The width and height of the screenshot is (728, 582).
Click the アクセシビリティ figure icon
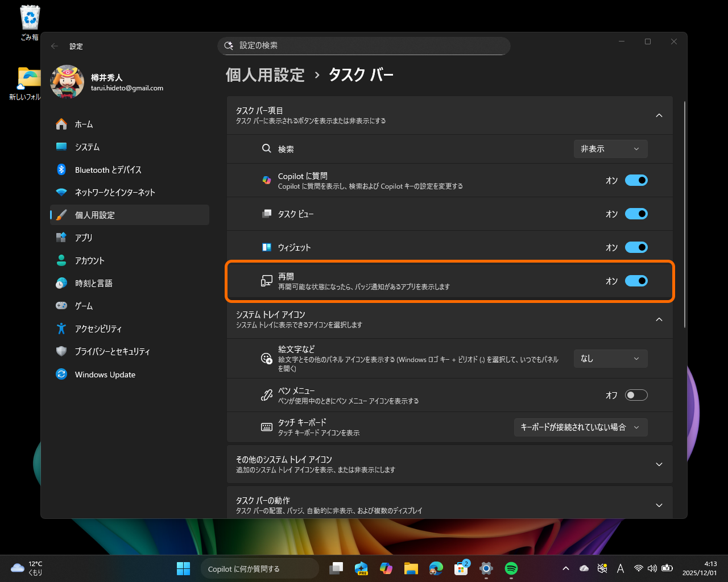tap(61, 329)
